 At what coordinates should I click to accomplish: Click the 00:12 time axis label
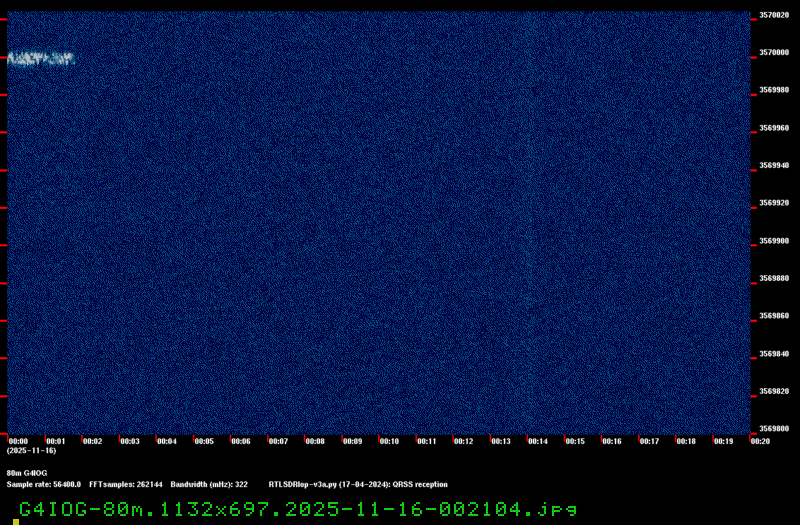click(463, 441)
